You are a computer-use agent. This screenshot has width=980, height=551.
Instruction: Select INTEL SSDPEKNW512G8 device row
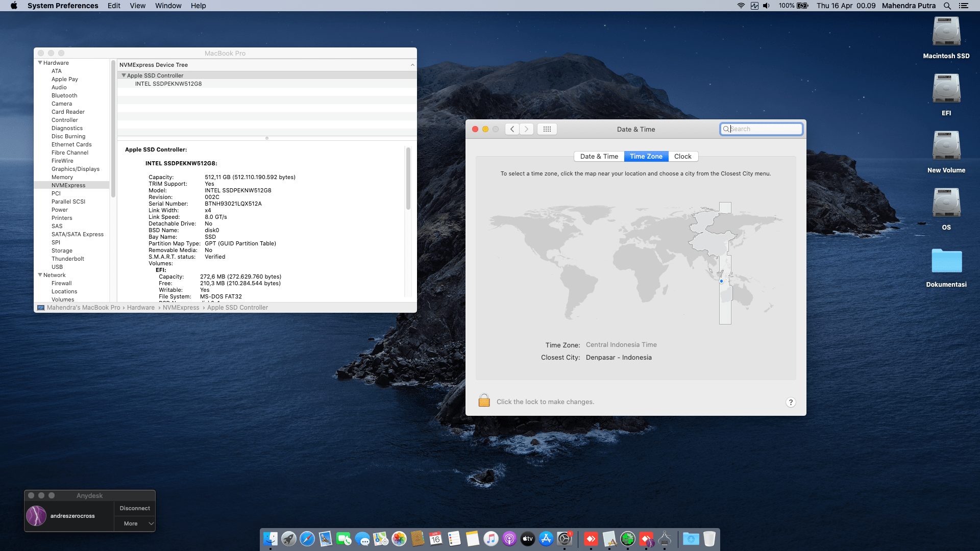267,84
